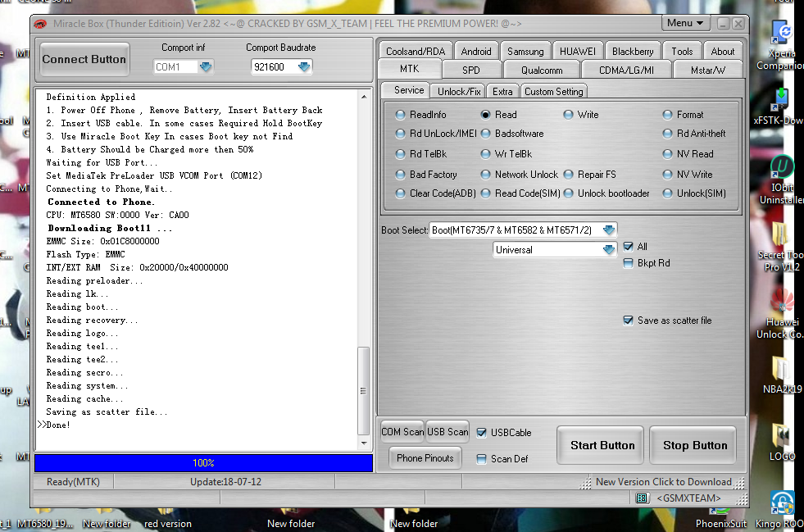This screenshot has height=532, width=804.
Task: Select the Repair FS radio option
Action: coord(568,175)
